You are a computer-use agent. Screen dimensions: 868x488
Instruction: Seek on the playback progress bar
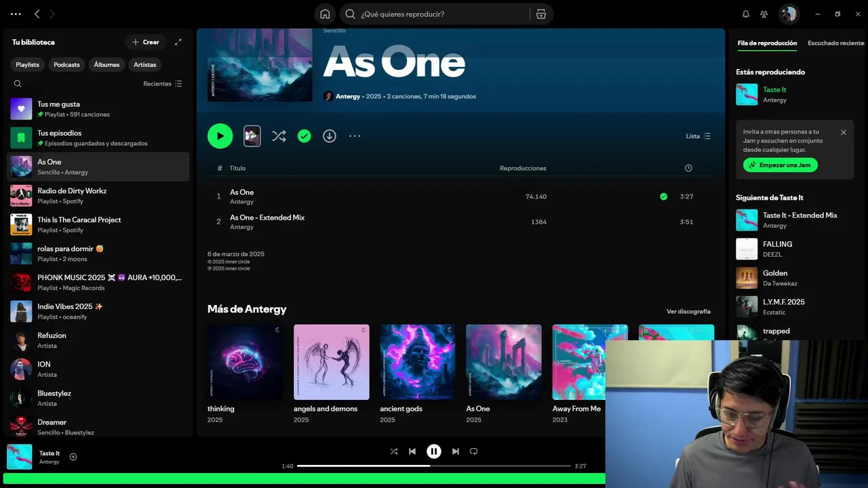[434, 466]
